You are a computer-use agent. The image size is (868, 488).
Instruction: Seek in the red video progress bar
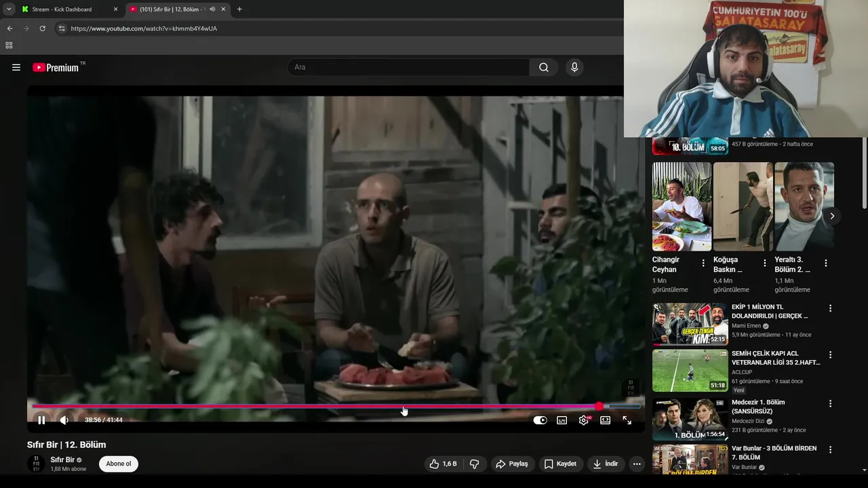click(x=336, y=407)
